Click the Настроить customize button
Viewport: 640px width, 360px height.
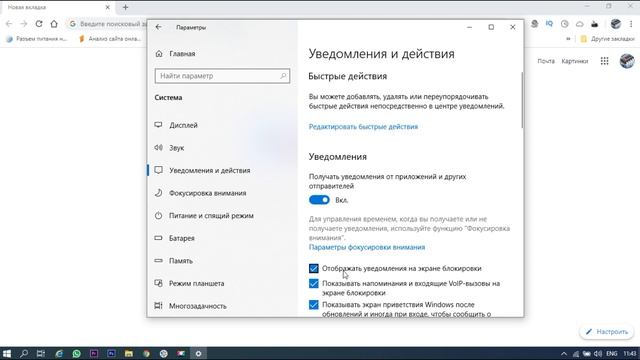(x=607, y=332)
